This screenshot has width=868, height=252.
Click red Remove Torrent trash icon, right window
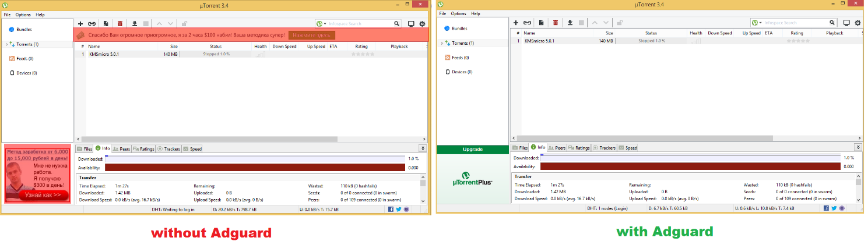556,23
